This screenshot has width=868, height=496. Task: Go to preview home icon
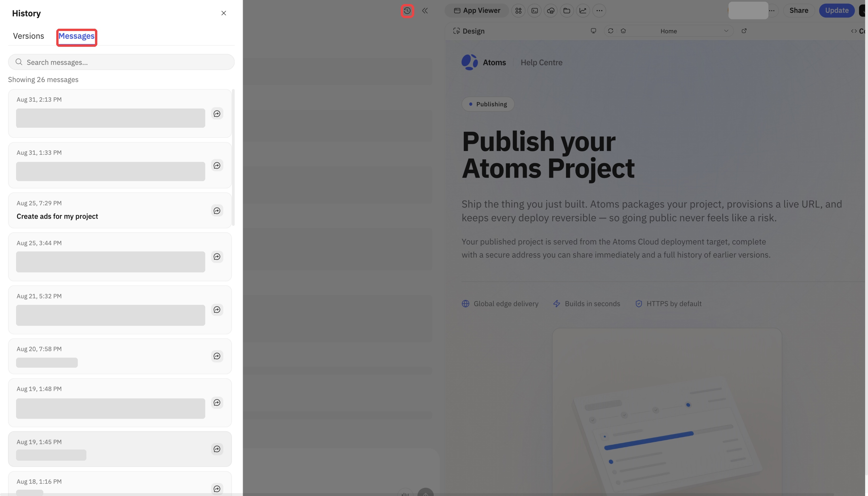(623, 31)
